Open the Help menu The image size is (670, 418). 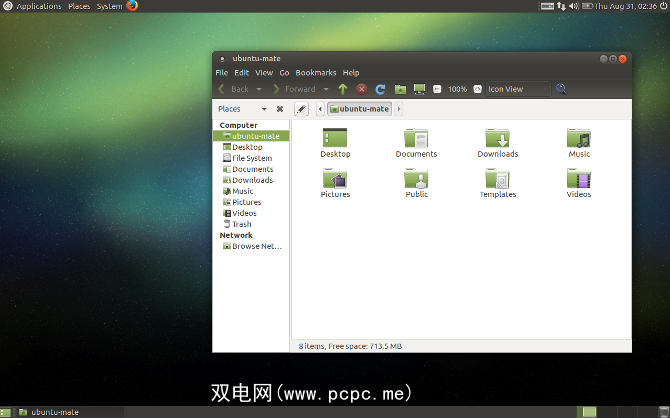[351, 73]
